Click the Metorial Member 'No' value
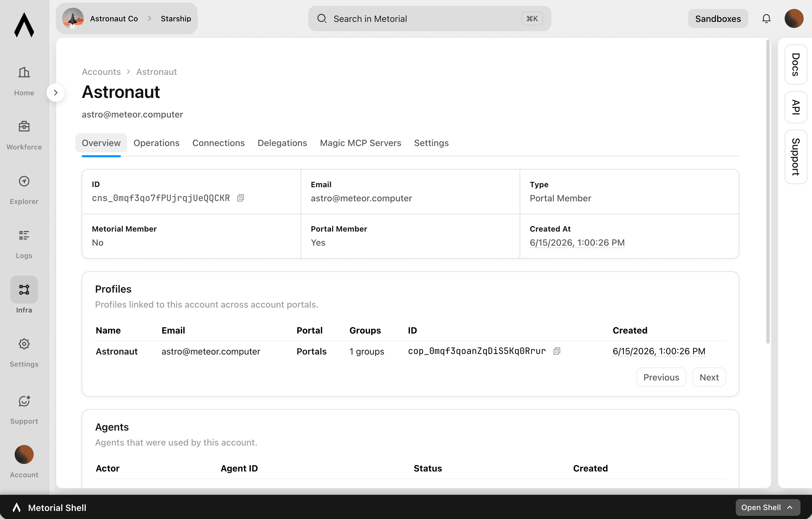This screenshot has height=519, width=812. [x=98, y=243]
